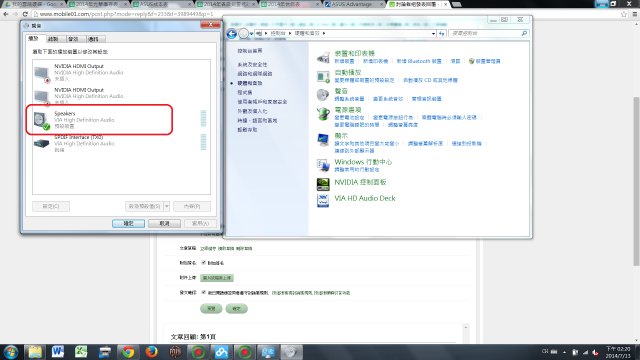Go back in Control Panel window
Screen dimensions: 640x360
coord(232,33)
